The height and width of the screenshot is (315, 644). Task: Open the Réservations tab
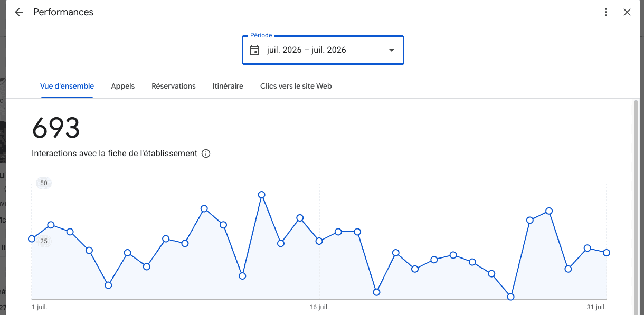tap(174, 86)
